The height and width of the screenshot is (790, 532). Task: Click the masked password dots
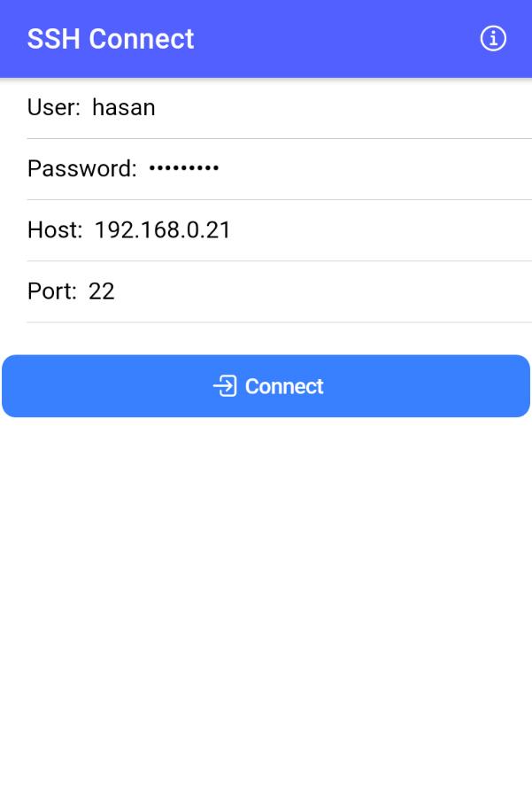(184, 167)
